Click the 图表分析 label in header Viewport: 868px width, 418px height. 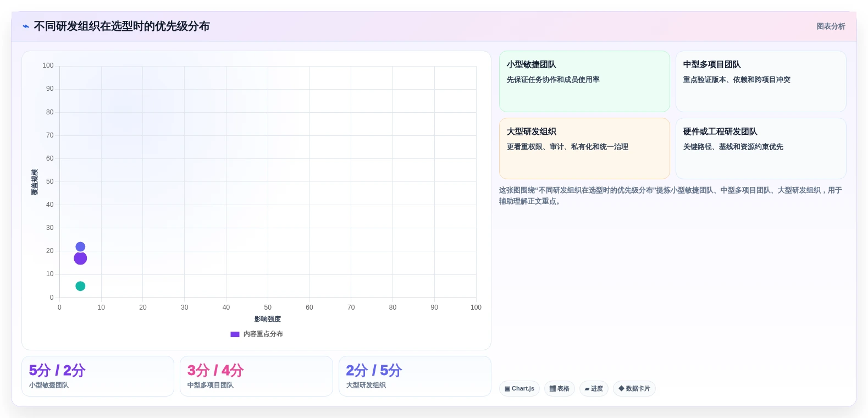pyautogui.click(x=831, y=26)
